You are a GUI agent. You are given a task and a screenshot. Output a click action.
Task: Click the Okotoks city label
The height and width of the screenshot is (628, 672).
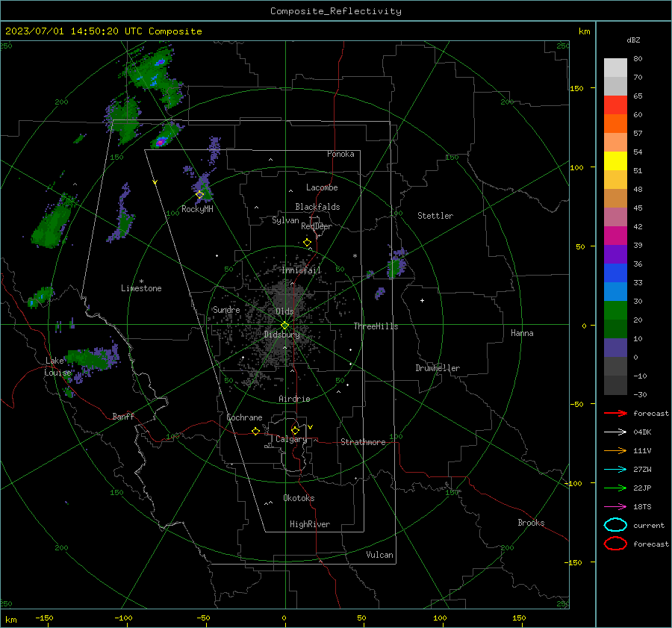(x=299, y=498)
